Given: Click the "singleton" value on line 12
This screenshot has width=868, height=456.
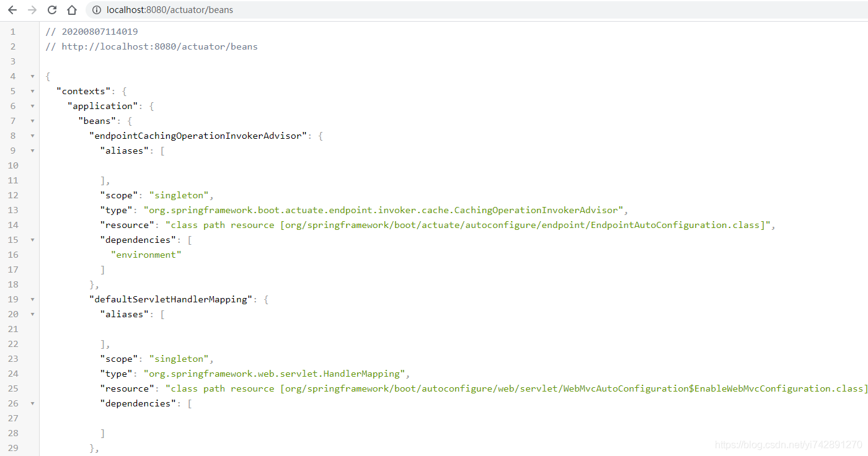Looking at the screenshot, I should (179, 195).
